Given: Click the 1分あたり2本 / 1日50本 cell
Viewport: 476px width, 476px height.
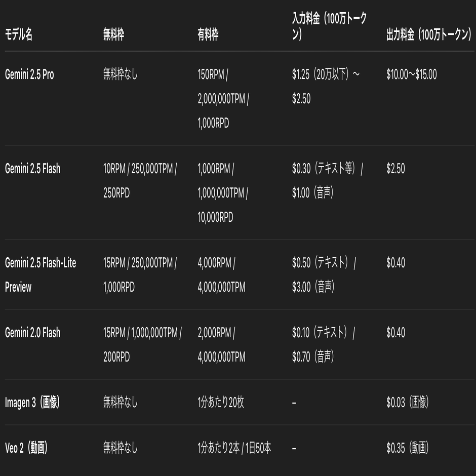Looking at the screenshot, I should pos(234,448).
